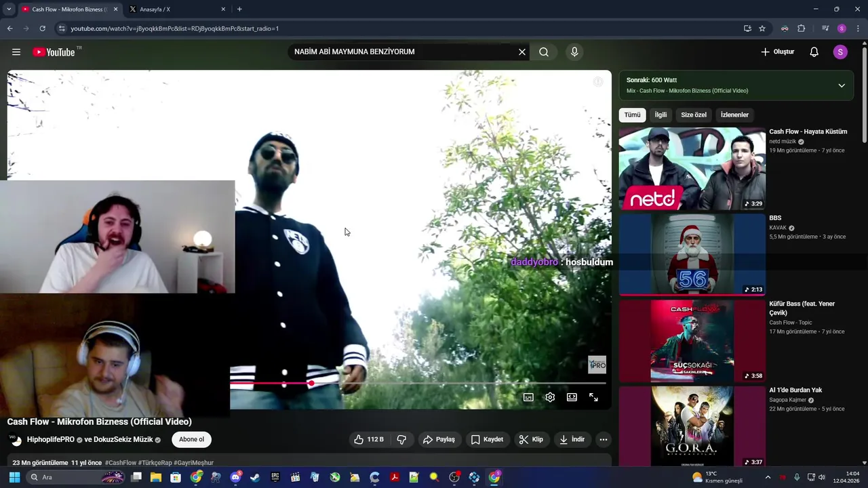Open the Al 1'de Burdan Yak title

point(795,390)
